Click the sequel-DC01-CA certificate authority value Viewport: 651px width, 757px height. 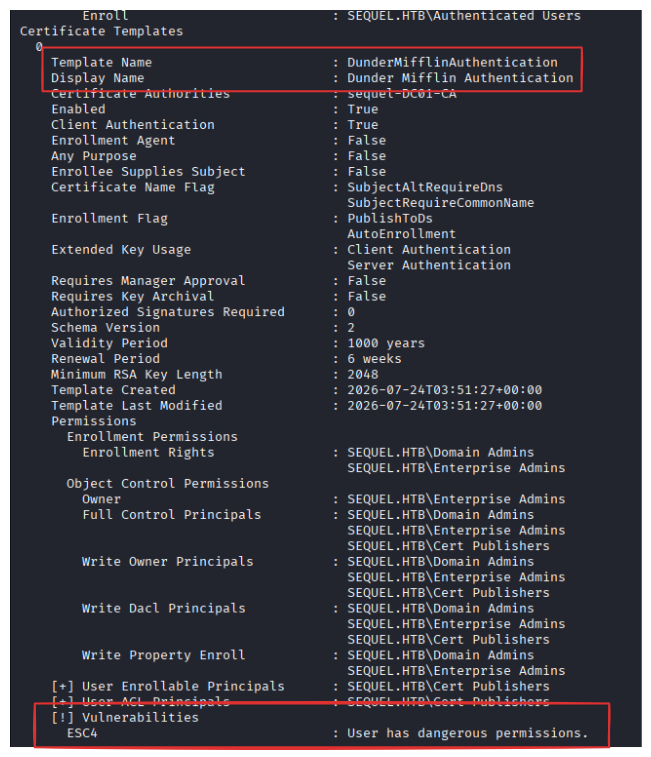pyautogui.click(x=401, y=94)
